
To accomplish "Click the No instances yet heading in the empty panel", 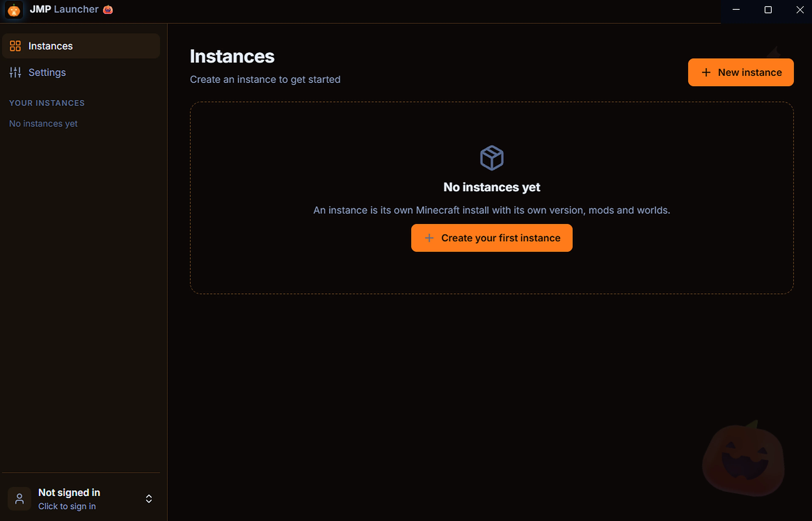I will coord(491,187).
